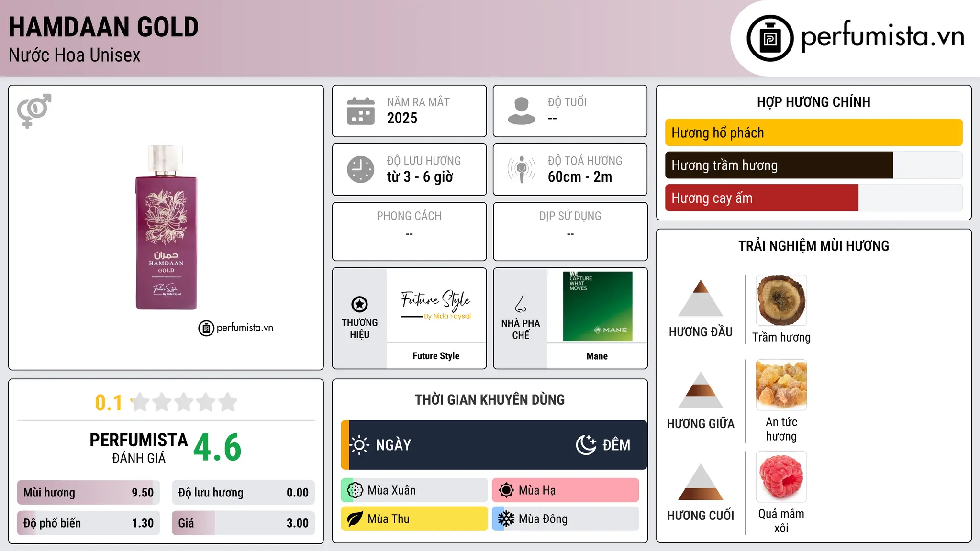Click the clock icon for Độ lưu hương
This screenshot has width=980, height=551.
[x=361, y=169]
